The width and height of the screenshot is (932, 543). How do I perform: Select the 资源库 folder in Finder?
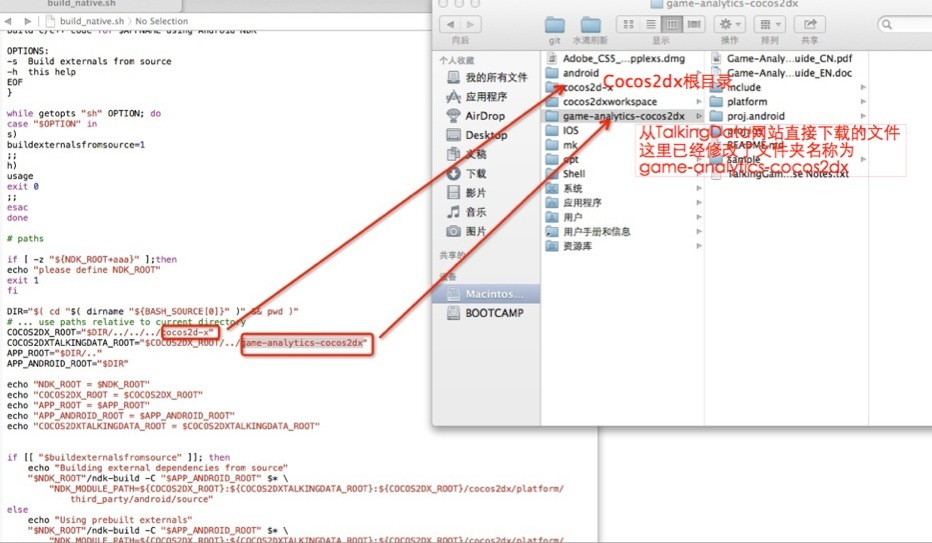(622, 246)
